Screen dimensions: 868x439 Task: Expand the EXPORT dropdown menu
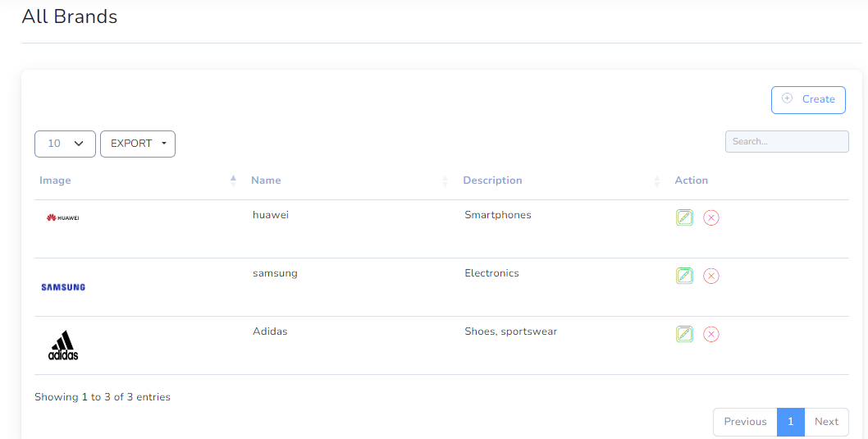pyautogui.click(x=138, y=144)
